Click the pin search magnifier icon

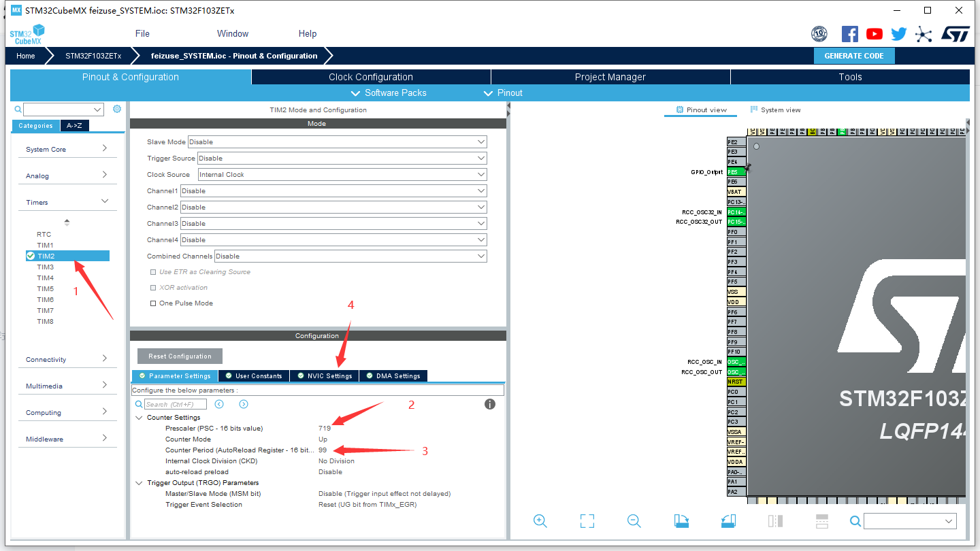855,521
